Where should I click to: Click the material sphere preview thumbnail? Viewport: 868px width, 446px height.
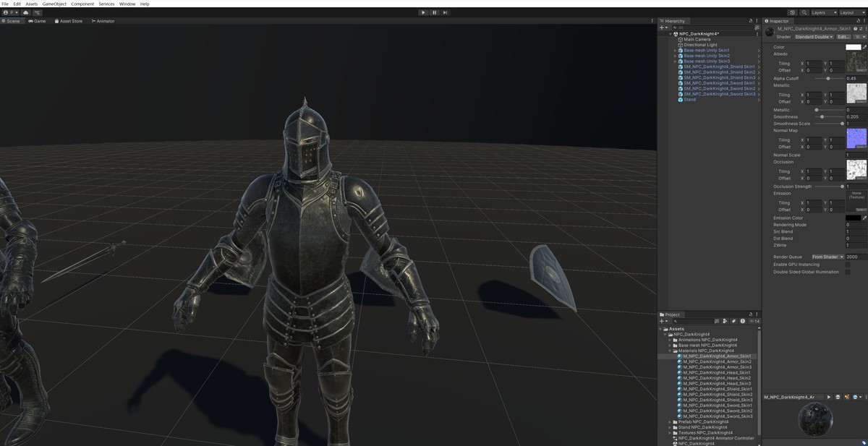coord(815,420)
